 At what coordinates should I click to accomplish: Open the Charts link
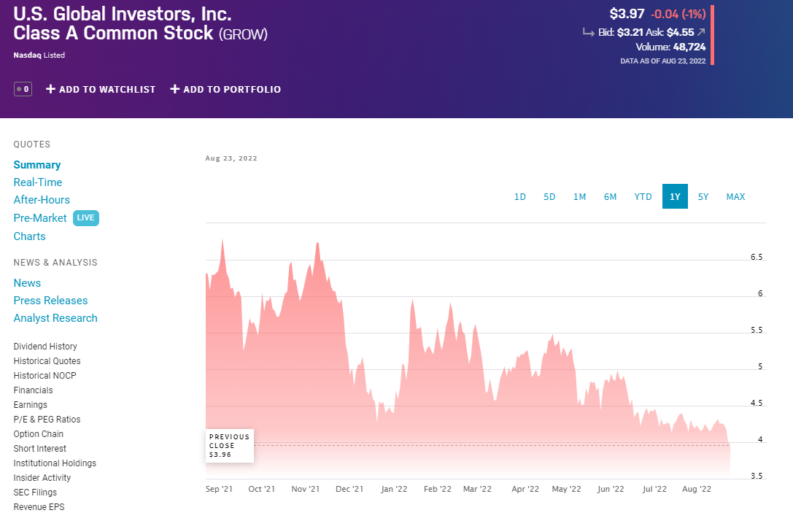[x=29, y=236]
